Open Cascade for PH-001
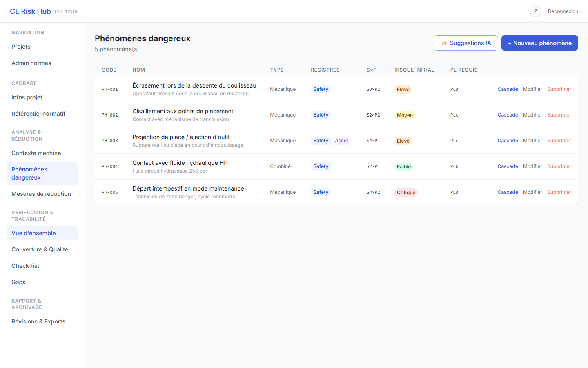The image size is (588, 368). click(x=508, y=89)
